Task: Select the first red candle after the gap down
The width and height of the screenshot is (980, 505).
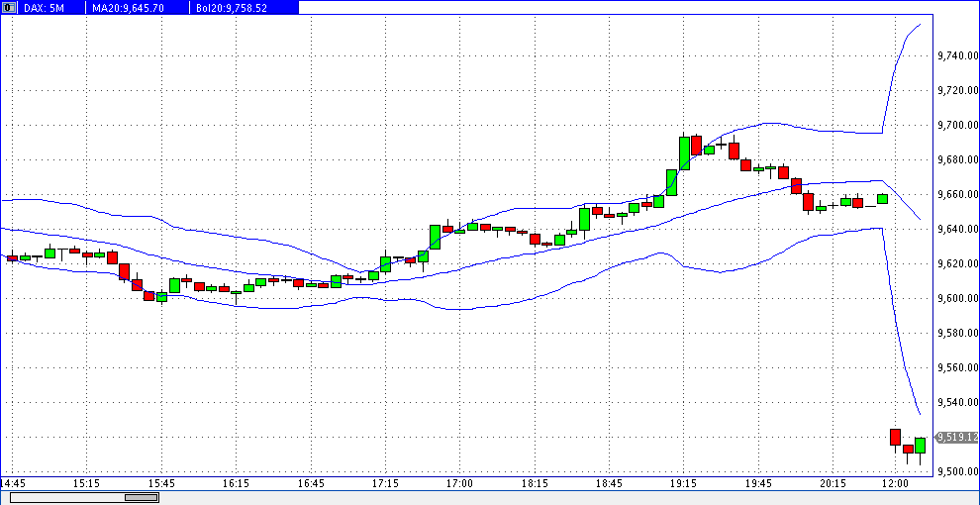Action: 895,437
